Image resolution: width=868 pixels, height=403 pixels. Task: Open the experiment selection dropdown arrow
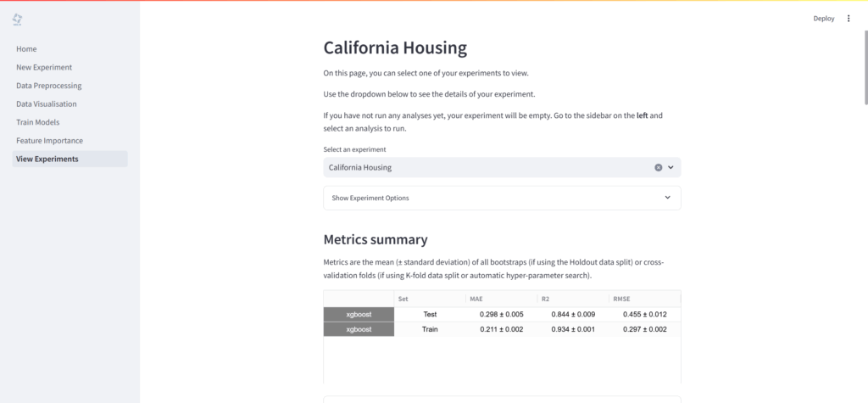(x=670, y=168)
